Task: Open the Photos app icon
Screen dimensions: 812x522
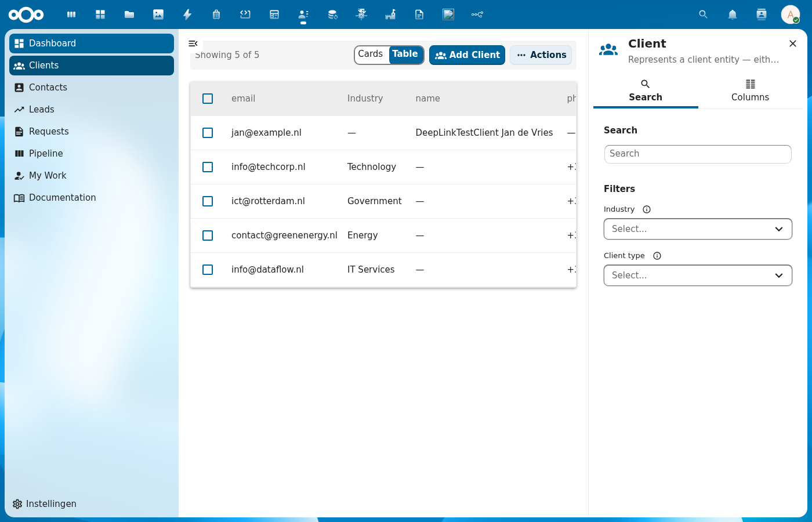Action: (x=158, y=14)
